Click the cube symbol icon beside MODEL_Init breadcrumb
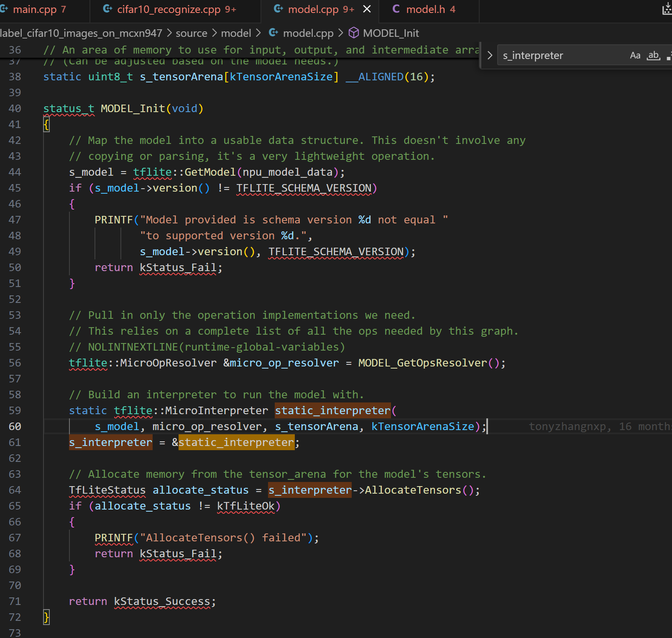The width and height of the screenshot is (672, 638). (x=354, y=33)
